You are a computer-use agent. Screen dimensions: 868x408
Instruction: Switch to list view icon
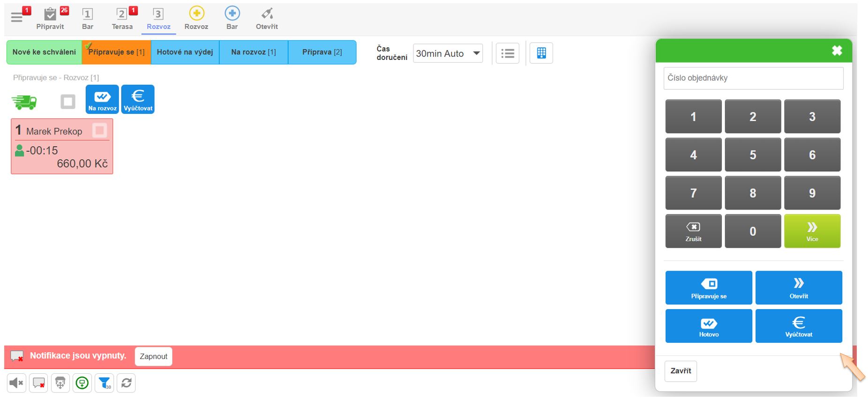(507, 53)
